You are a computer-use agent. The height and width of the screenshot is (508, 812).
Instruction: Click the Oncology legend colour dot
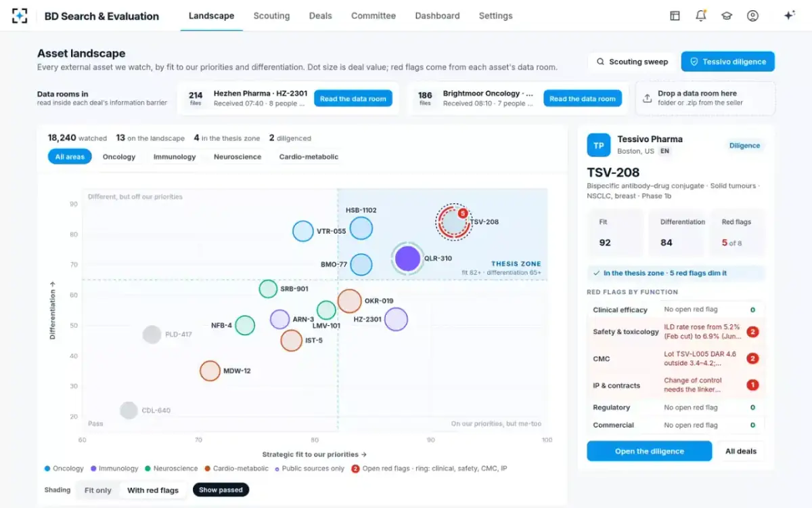pyautogui.click(x=47, y=469)
